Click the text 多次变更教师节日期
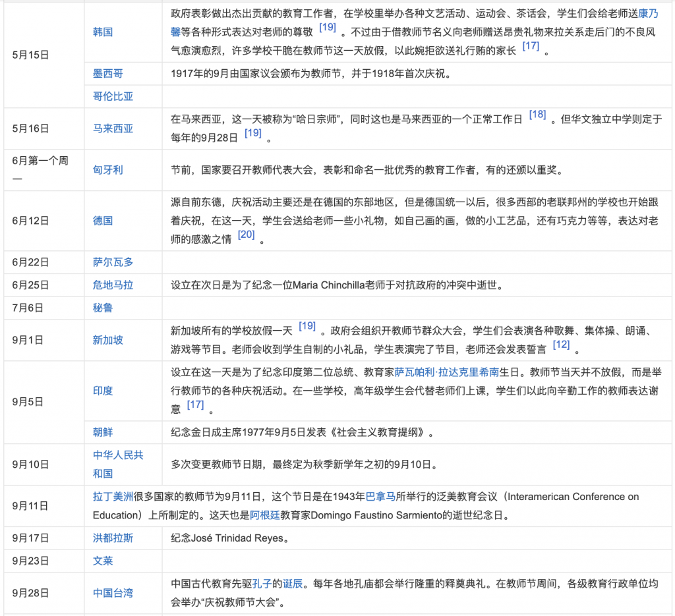The image size is (675, 616). tap(216, 464)
